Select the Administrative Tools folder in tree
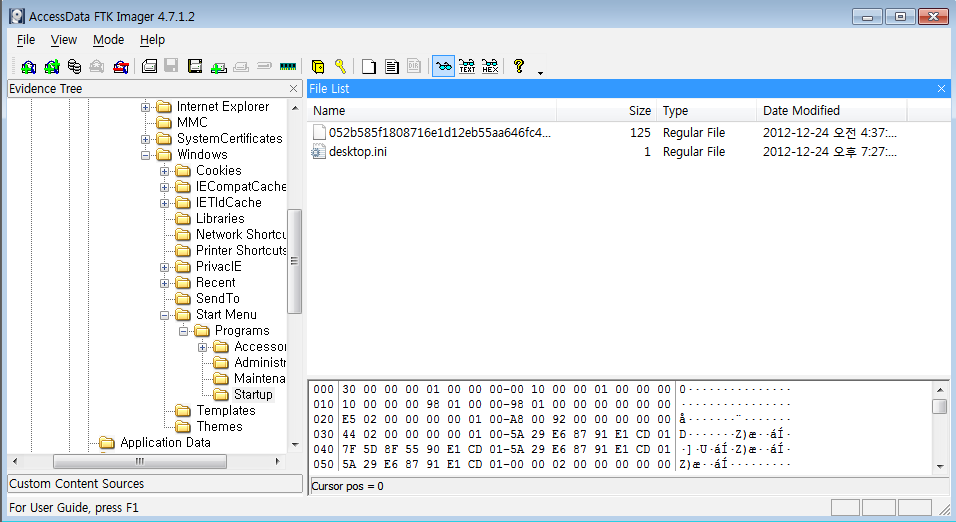This screenshot has width=956, height=522. point(260,362)
